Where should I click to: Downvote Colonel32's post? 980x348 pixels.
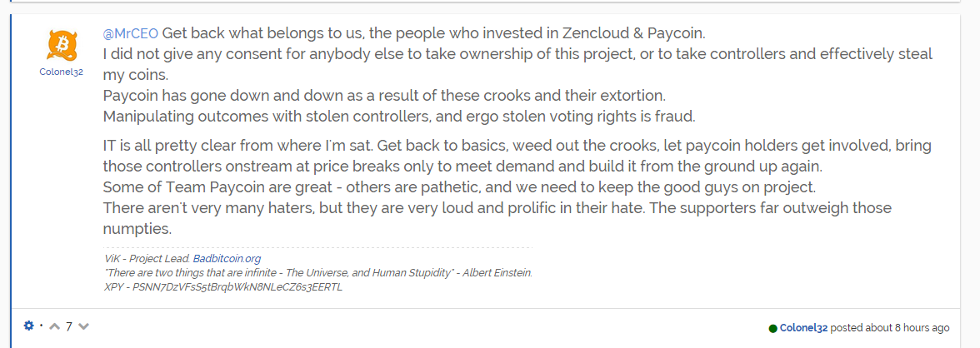(x=83, y=326)
